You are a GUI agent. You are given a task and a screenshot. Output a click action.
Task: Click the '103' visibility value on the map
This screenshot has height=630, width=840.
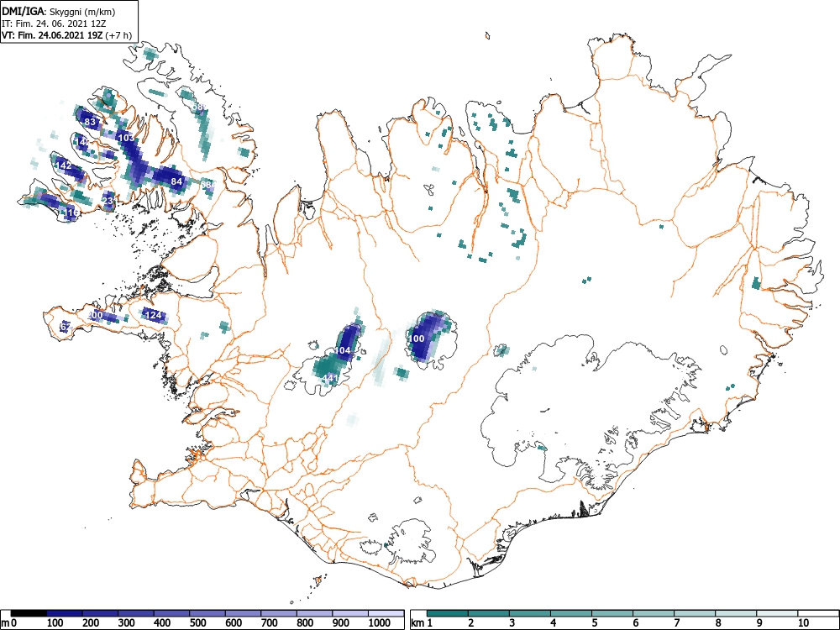pos(127,138)
